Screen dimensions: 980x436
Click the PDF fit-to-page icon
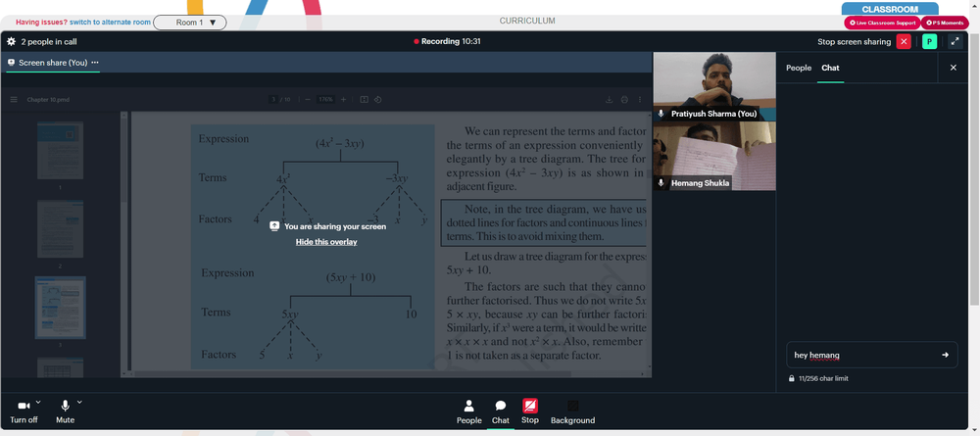tap(365, 99)
